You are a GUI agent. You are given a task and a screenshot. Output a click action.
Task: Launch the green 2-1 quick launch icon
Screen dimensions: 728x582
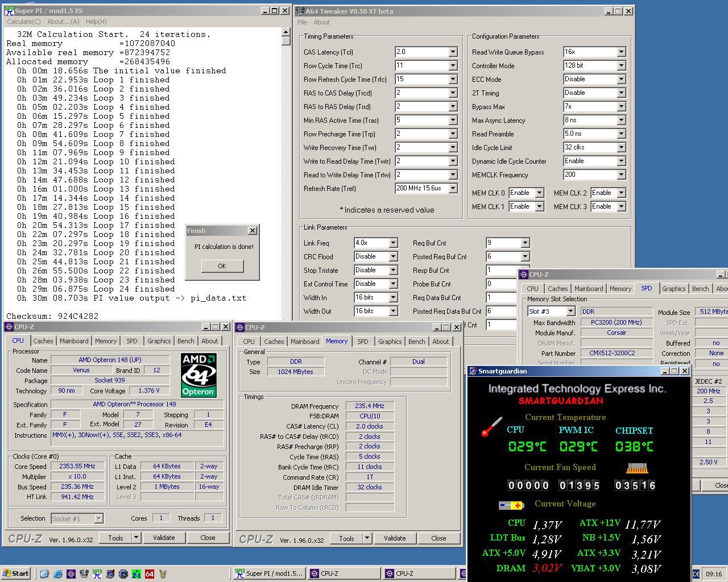pyautogui.click(x=136, y=574)
